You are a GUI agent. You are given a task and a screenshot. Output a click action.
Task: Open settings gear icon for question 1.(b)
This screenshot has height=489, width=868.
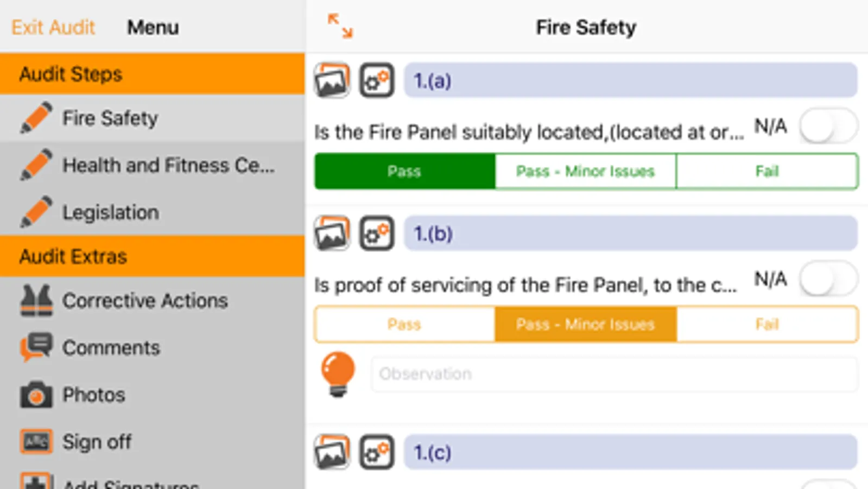[377, 234]
